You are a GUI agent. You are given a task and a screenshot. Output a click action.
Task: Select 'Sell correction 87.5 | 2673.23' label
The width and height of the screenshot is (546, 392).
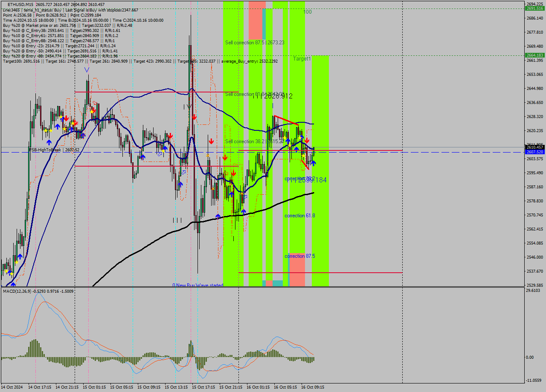click(x=255, y=43)
